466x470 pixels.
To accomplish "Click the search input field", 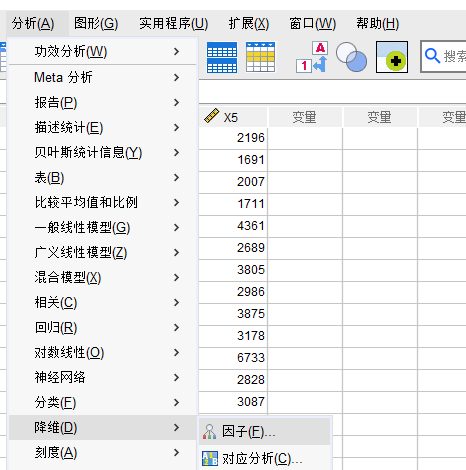I will click(x=443, y=56).
